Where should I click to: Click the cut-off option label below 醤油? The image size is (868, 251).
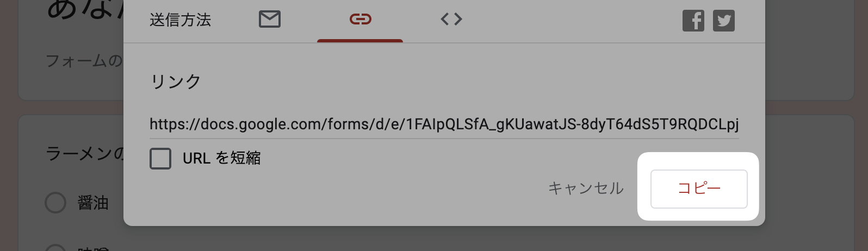click(93, 249)
